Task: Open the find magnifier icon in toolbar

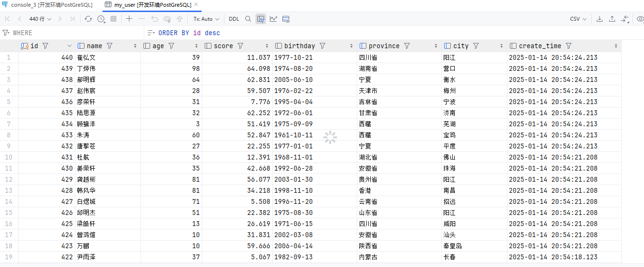Action: coord(248,19)
